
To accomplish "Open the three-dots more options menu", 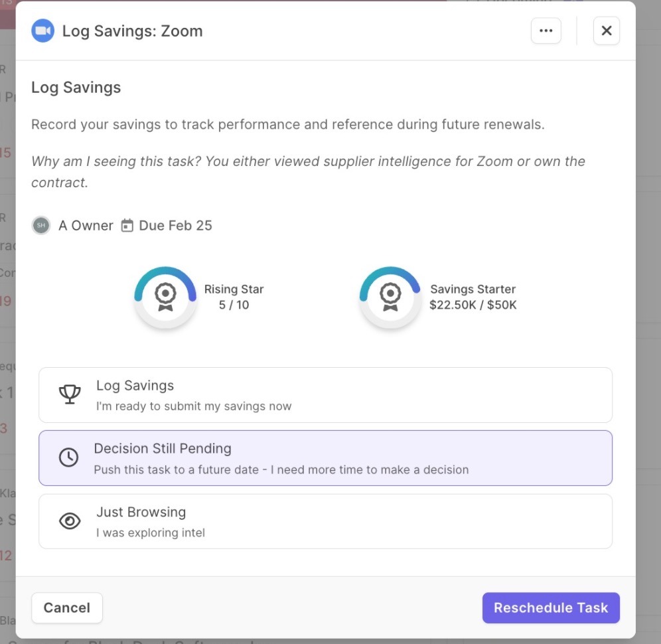I will coord(546,31).
